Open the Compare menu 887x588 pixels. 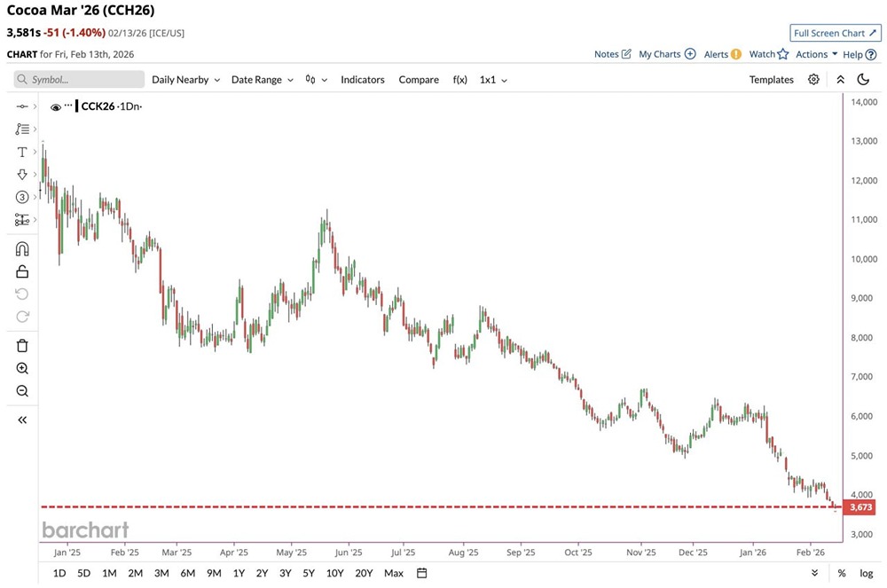click(x=419, y=80)
